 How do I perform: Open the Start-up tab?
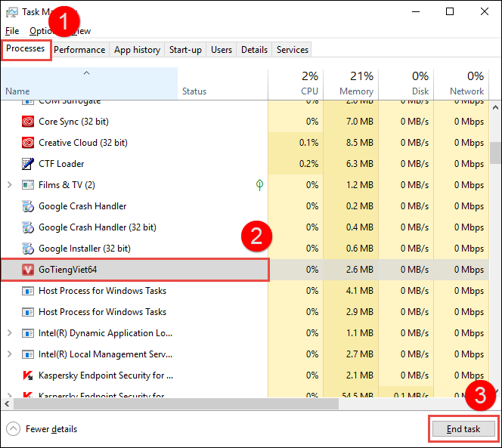tap(185, 50)
